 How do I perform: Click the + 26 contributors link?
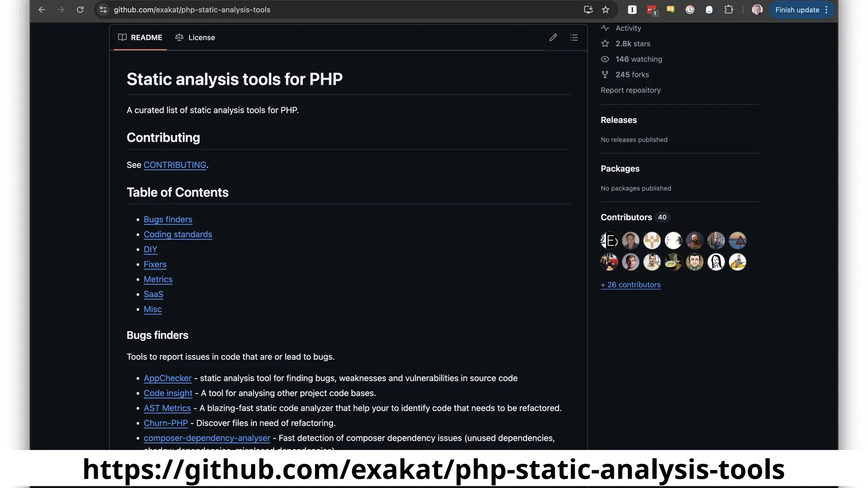pos(631,285)
